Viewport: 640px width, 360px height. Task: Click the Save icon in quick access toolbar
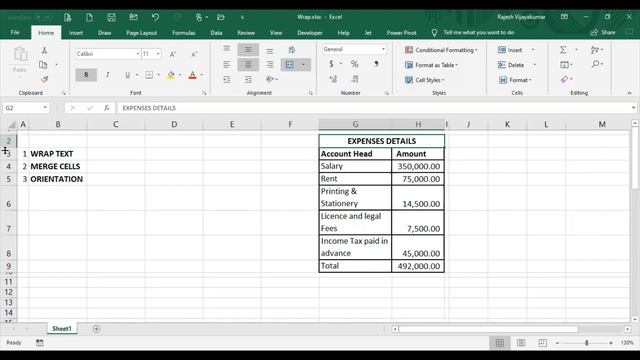(x=111, y=17)
